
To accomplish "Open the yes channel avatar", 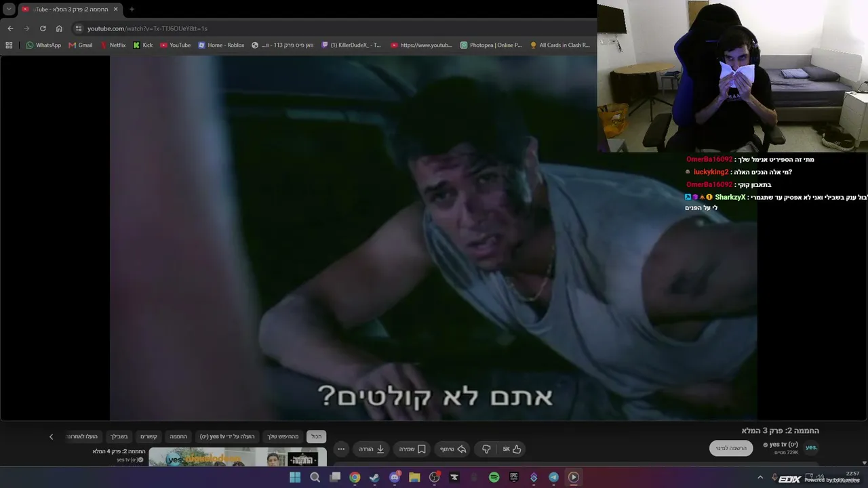I will click(x=811, y=447).
